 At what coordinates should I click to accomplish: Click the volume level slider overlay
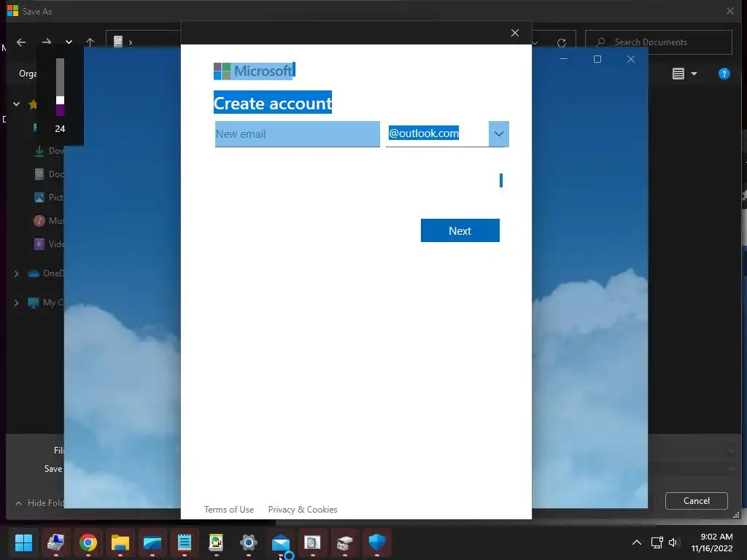click(x=60, y=87)
